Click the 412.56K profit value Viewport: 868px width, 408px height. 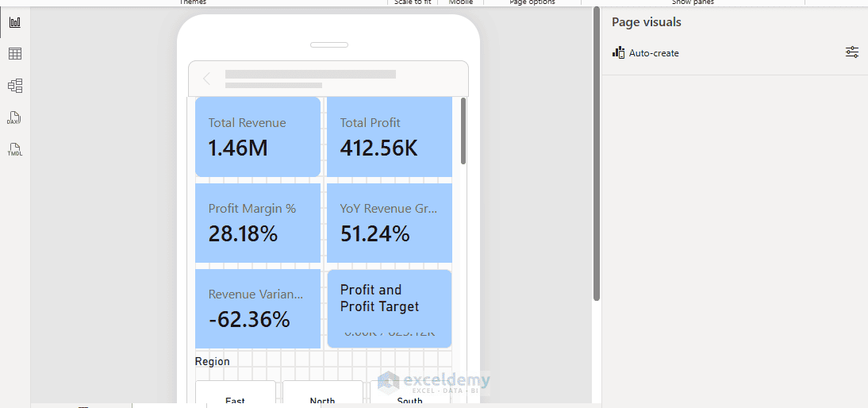(378, 148)
